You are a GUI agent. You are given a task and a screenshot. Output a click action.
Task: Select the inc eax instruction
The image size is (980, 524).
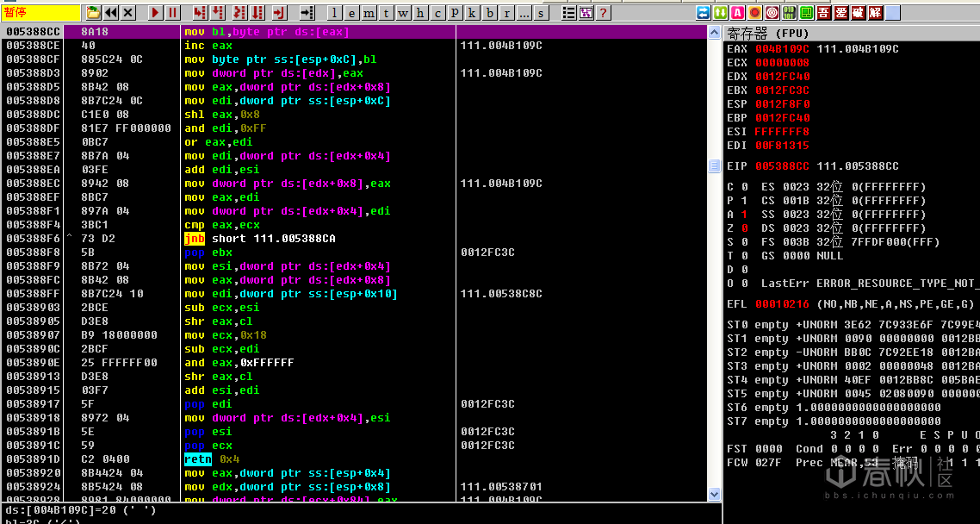208,46
